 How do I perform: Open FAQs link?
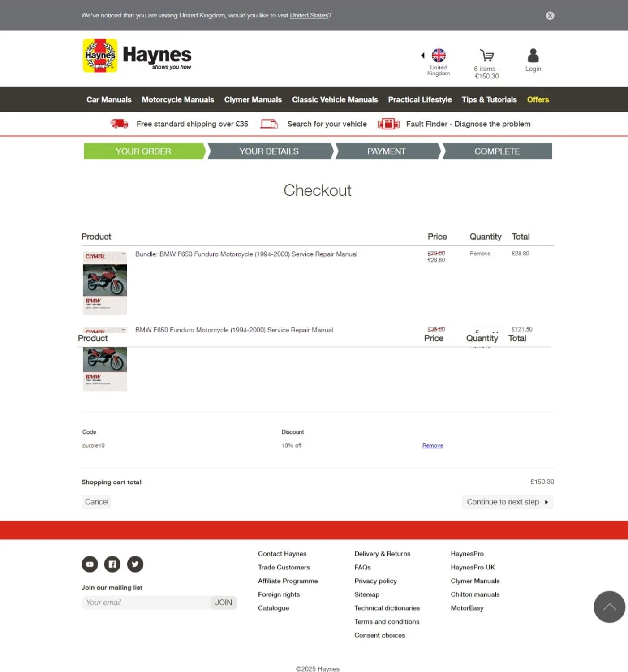click(x=363, y=567)
